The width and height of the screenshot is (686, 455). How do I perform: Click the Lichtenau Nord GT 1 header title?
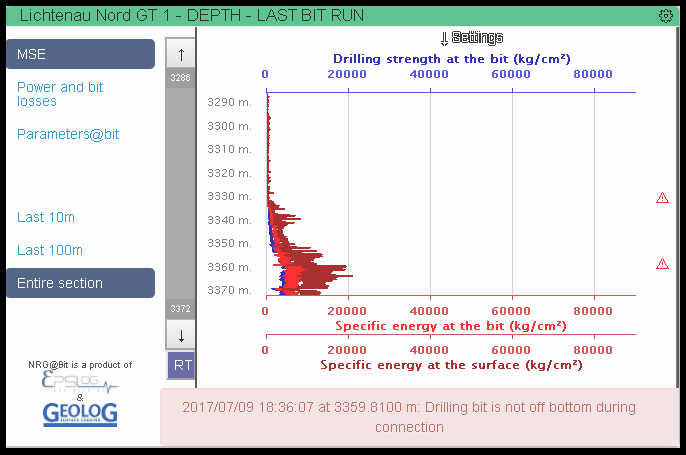click(x=192, y=16)
